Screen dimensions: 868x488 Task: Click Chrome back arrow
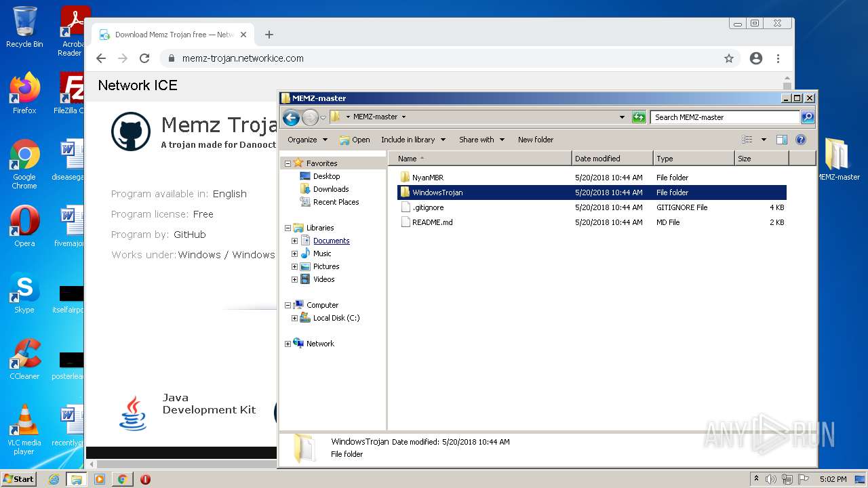[101, 58]
